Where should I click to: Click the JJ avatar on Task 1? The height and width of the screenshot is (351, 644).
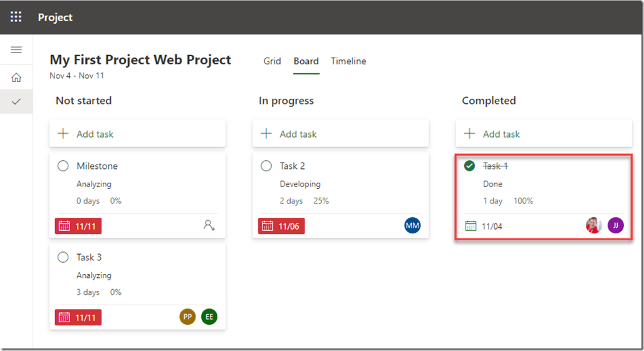pyautogui.click(x=615, y=225)
